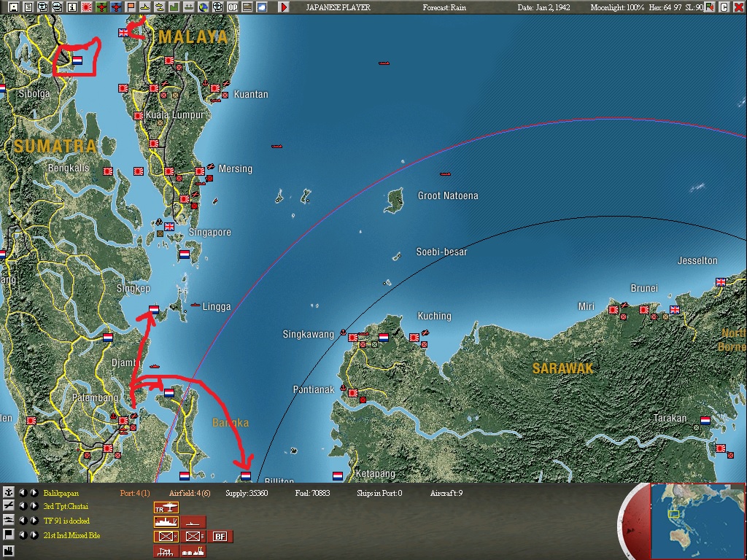
Task: Open the document list icon in toolbar
Action: point(28,7)
